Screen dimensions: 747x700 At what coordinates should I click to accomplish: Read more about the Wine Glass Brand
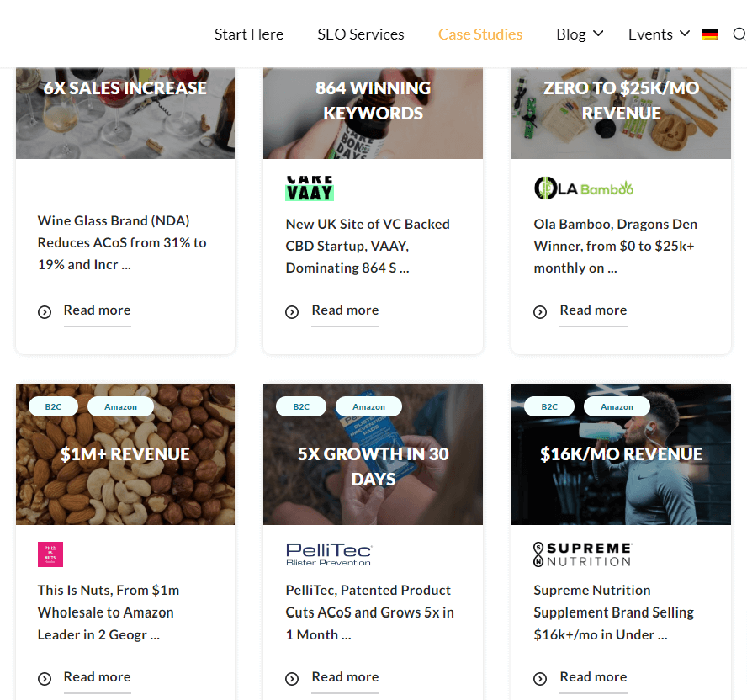[98, 310]
